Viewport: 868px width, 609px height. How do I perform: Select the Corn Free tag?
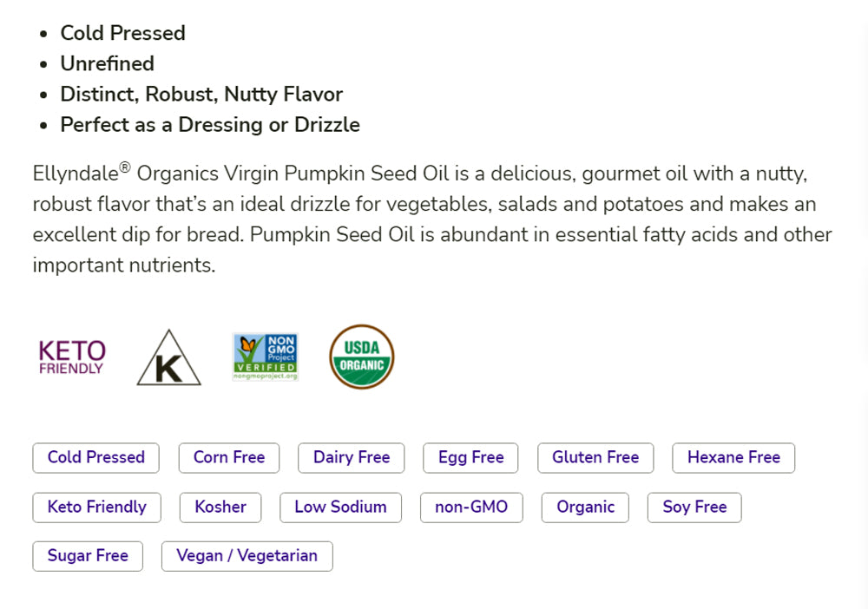229,457
